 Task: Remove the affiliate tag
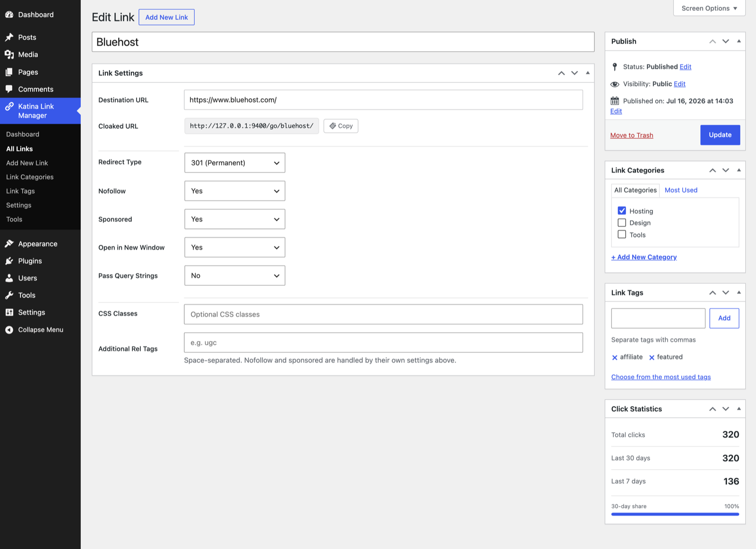[615, 358]
